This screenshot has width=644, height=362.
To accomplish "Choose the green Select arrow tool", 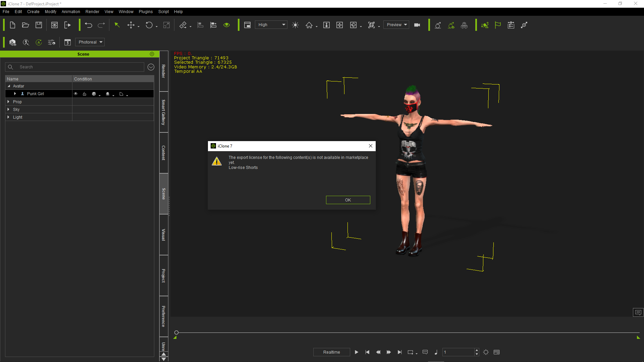I will pyautogui.click(x=117, y=25).
